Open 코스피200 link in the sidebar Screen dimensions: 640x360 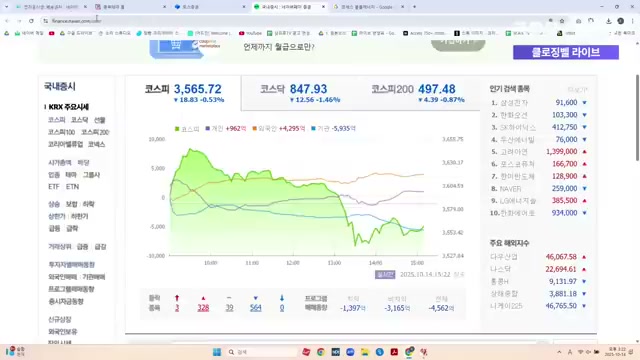point(95,132)
